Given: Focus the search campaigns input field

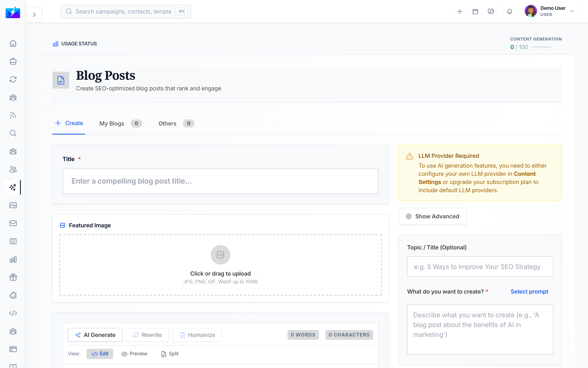Looking at the screenshot, I should 126,11.
